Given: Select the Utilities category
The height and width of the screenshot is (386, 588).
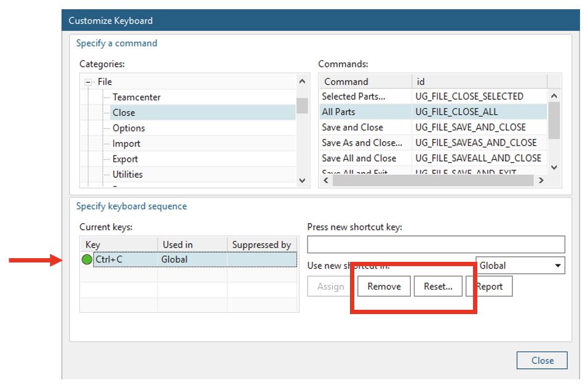Looking at the screenshot, I should point(127,175).
